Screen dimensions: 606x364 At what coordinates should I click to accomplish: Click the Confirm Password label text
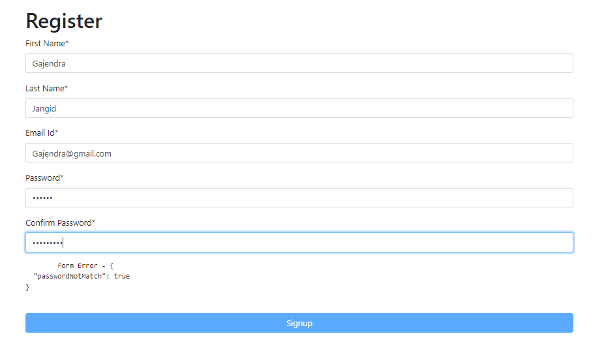point(58,223)
